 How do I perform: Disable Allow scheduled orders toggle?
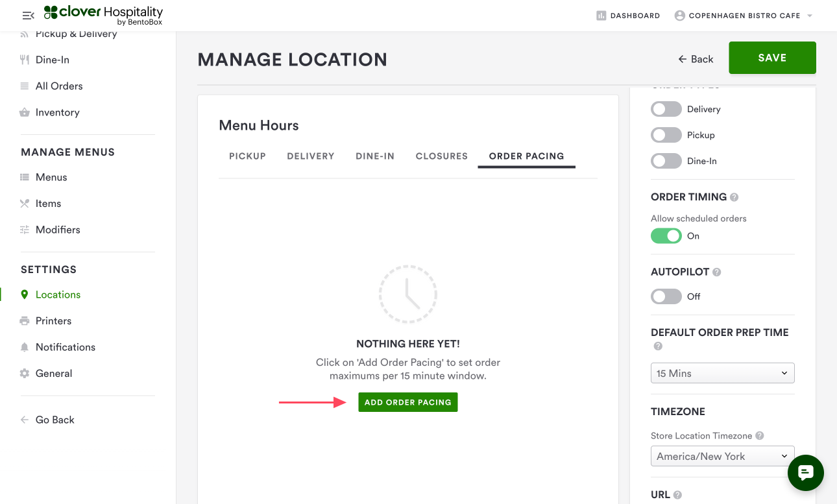(x=666, y=236)
